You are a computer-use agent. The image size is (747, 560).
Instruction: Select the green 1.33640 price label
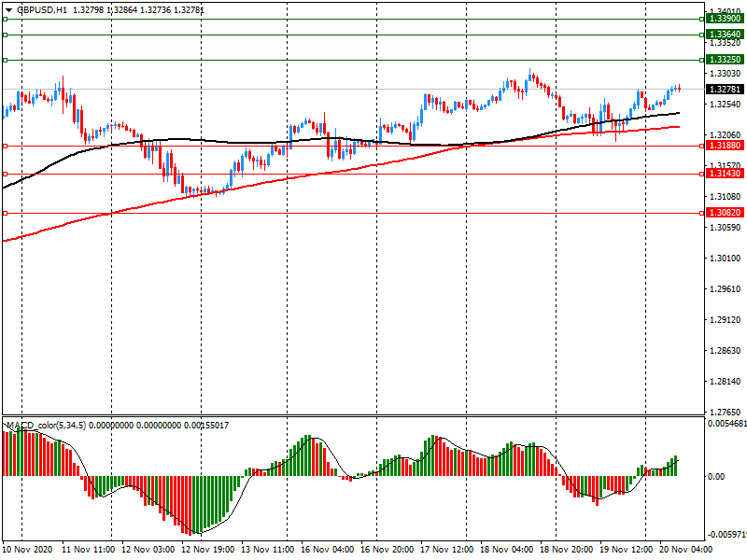pos(725,35)
